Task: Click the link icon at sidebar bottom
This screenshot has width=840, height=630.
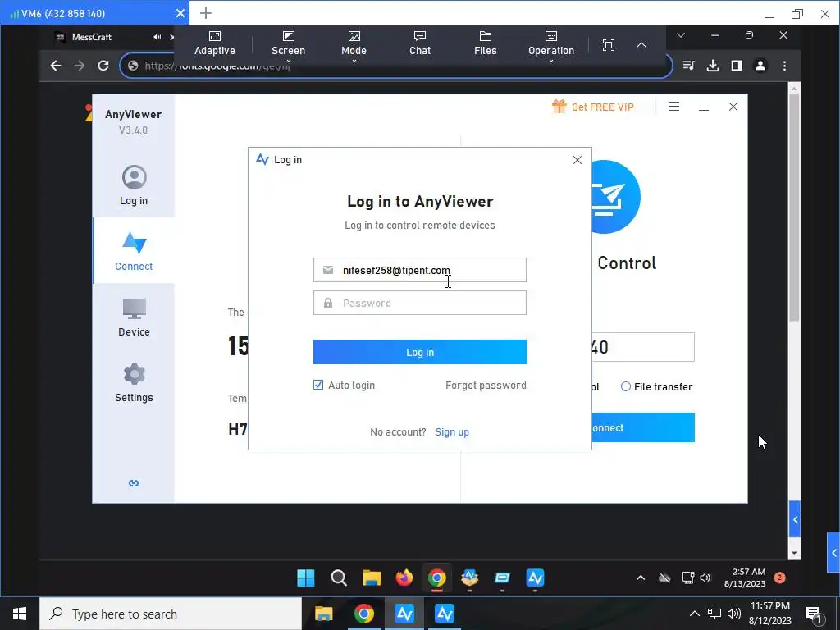Action: pos(134,483)
